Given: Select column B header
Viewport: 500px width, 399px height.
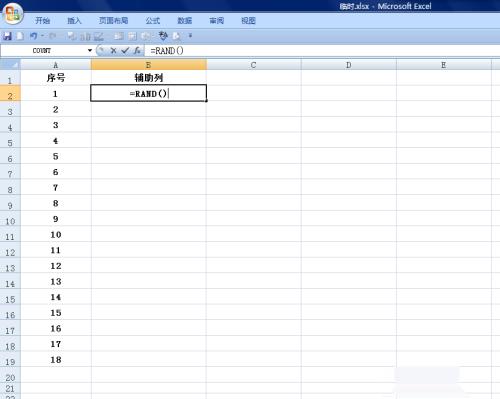Looking at the screenshot, I should (x=149, y=65).
